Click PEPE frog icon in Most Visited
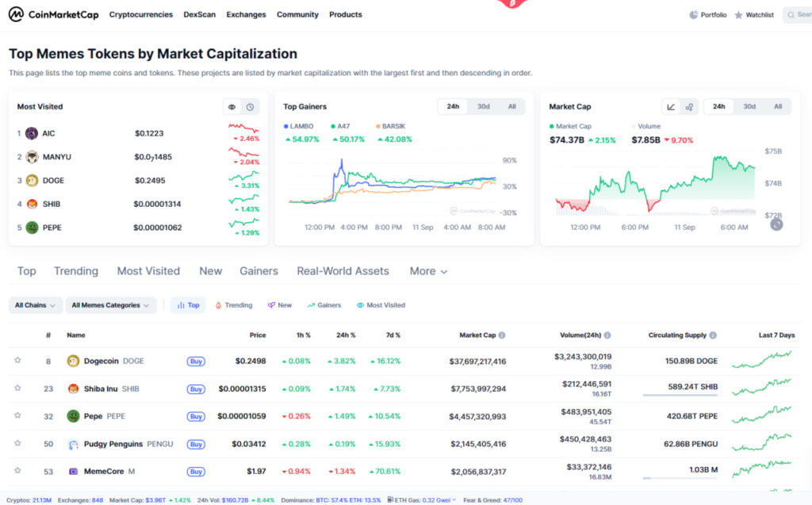This screenshot has width=812, height=505. (x=32, y=228)
